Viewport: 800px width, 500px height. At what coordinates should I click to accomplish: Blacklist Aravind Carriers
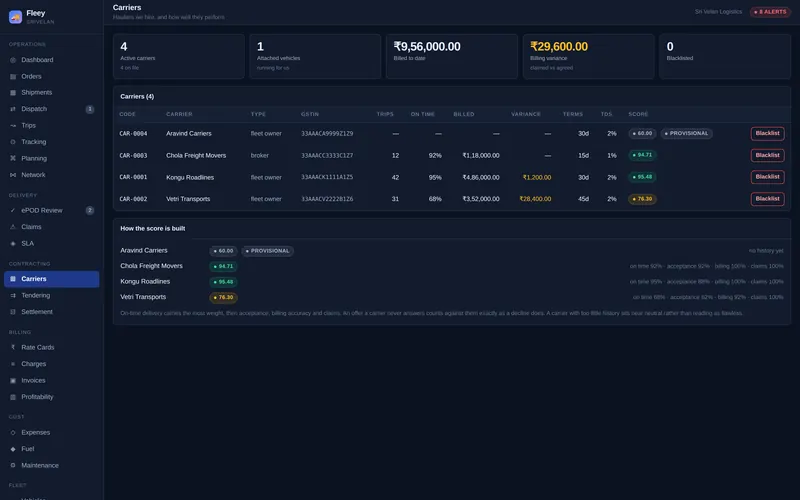coord(767,134)
